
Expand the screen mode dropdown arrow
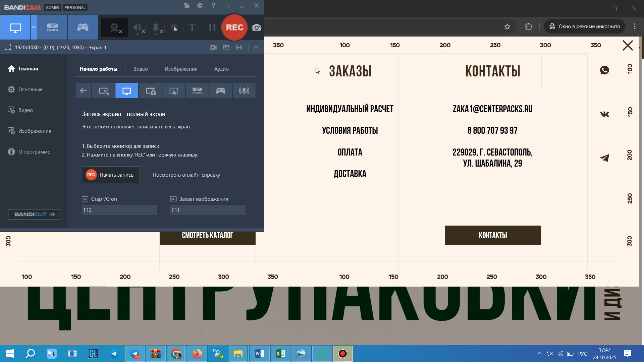click(x=34, y=27)
